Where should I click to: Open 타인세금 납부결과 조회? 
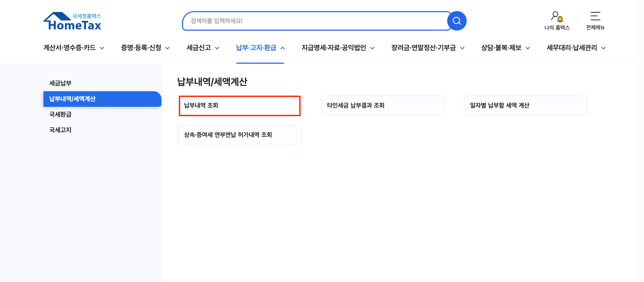tap(383, 106)
